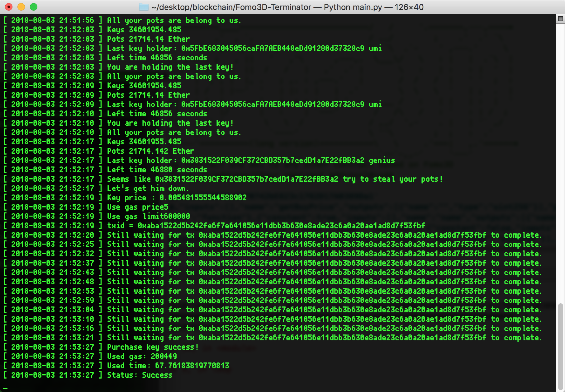Click the 'Keys 34601955.485' line

[x=92, y=142]
